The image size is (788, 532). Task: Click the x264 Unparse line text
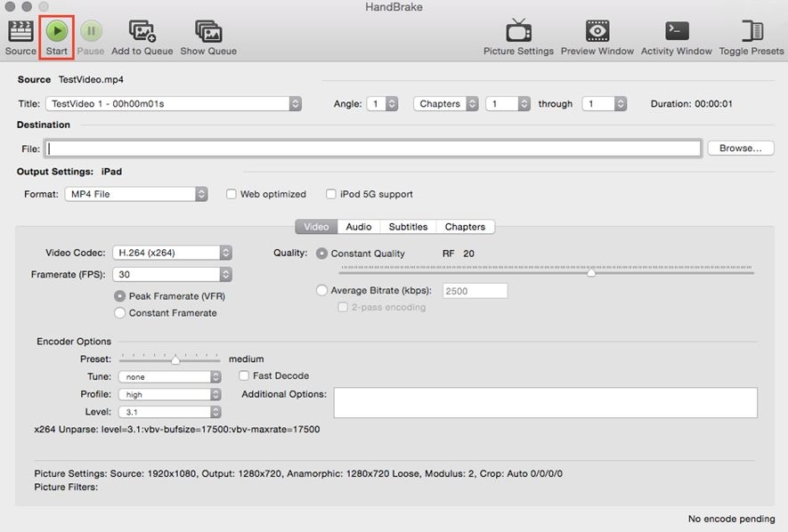177,429
